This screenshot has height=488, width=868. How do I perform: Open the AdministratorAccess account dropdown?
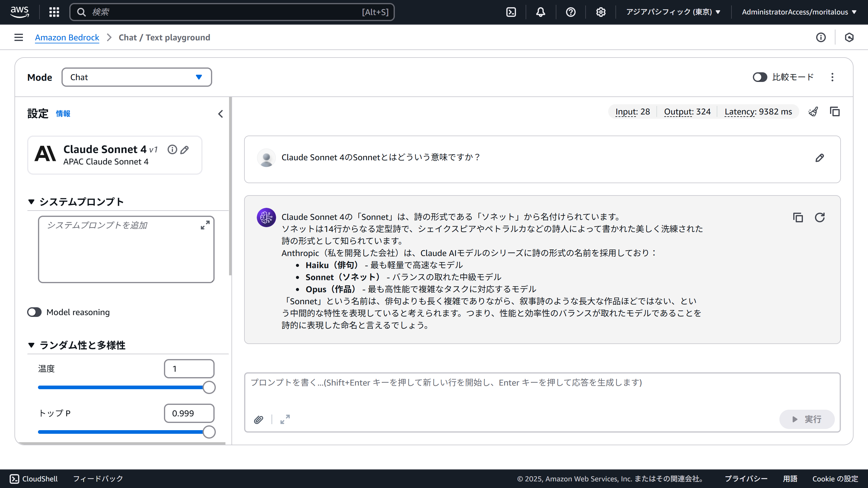(x=799, y=12)
